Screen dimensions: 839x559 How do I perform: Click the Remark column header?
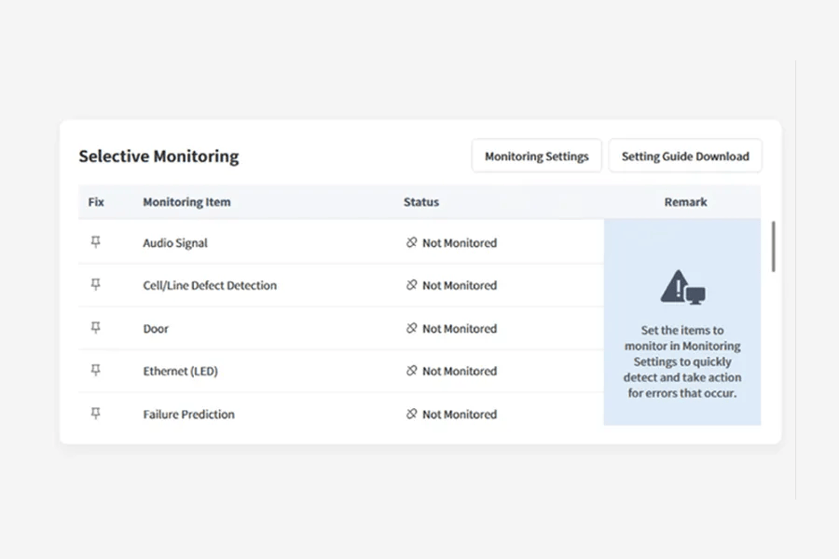[x=685, y=202]
